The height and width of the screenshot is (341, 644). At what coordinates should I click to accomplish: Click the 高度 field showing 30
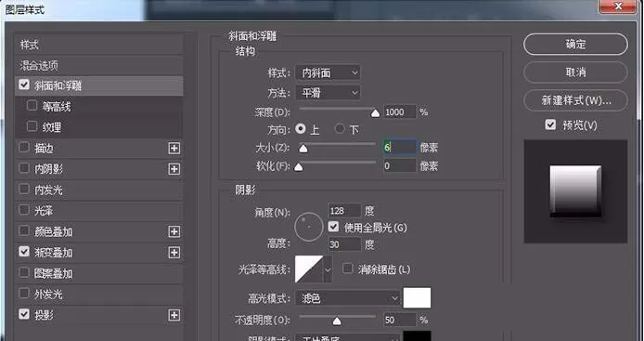click(344, 244)
